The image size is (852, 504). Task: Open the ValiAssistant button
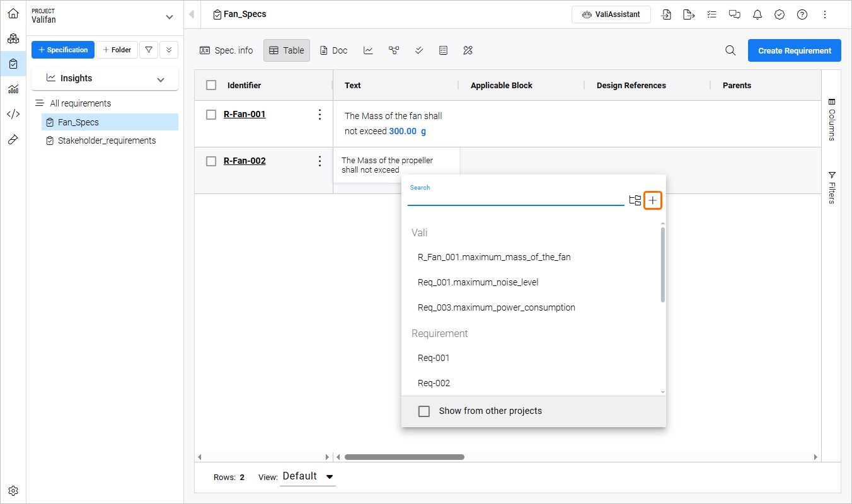611,14
